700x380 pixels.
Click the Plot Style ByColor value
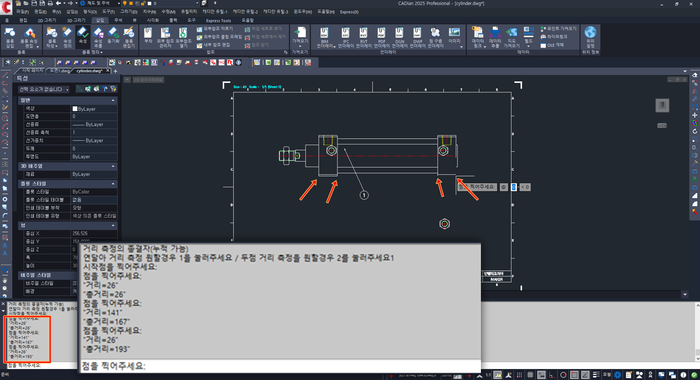94,192
